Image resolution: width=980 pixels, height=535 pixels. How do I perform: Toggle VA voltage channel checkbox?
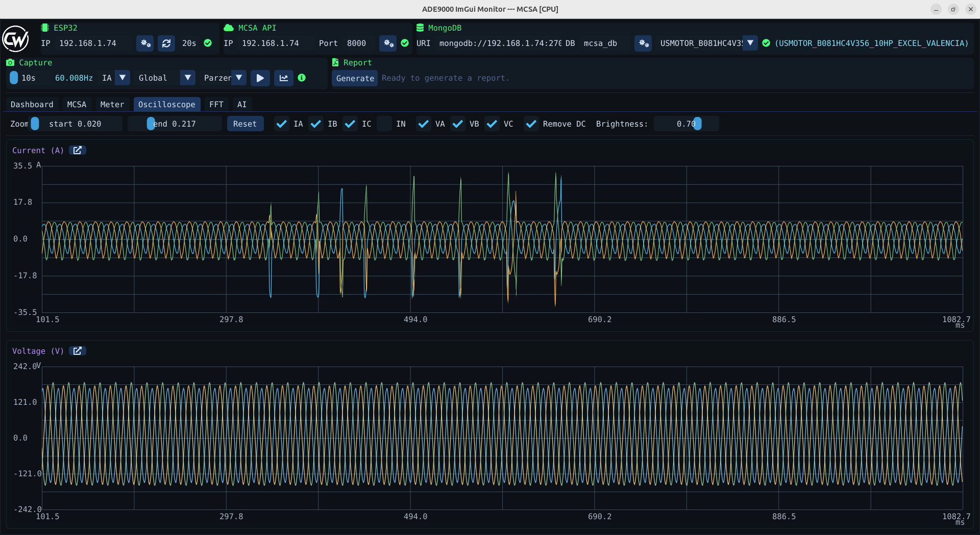tap(424, 124)
